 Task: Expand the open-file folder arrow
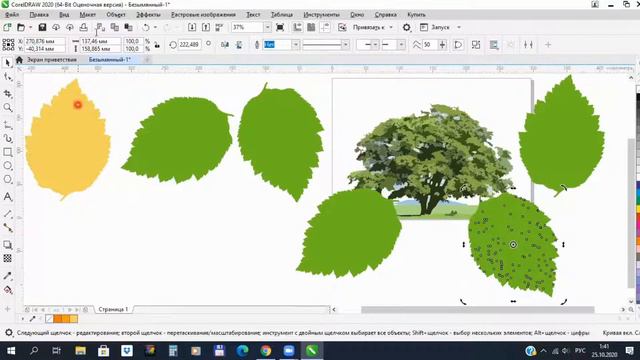pos(31,27)
